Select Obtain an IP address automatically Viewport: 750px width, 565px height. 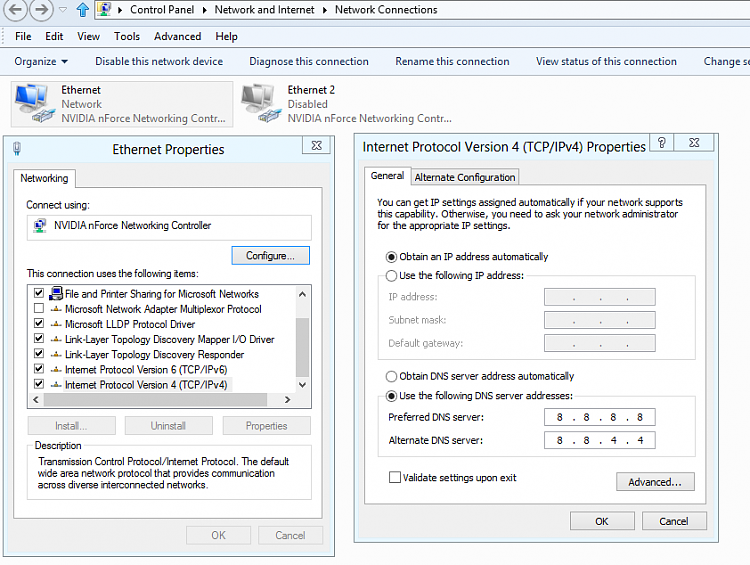click(x=391, y=257)
